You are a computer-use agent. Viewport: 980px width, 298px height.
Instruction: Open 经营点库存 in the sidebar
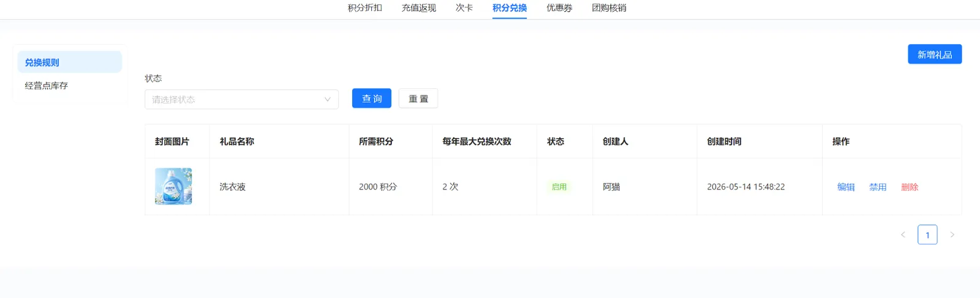[x=70, y=86]
